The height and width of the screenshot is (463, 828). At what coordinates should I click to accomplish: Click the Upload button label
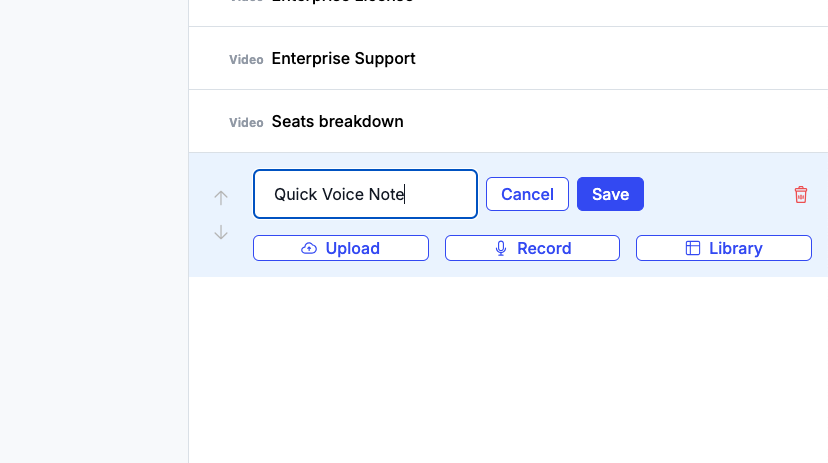[352, 248]
